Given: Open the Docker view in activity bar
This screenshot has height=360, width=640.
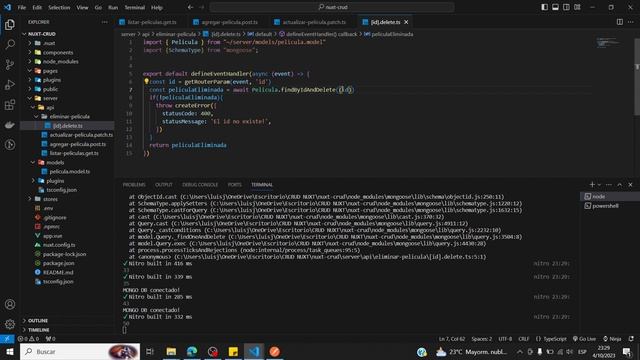Looking at the screenshot, I should coord(10,125).
